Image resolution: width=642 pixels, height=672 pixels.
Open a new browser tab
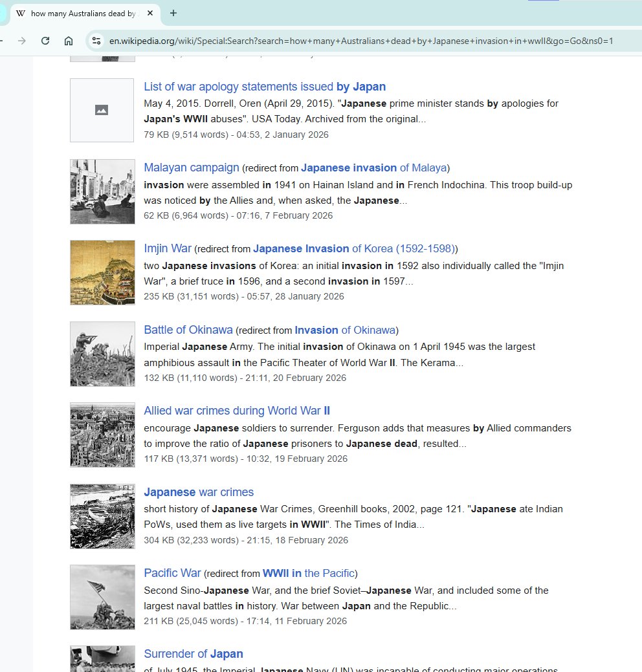[x=173, y=14]
